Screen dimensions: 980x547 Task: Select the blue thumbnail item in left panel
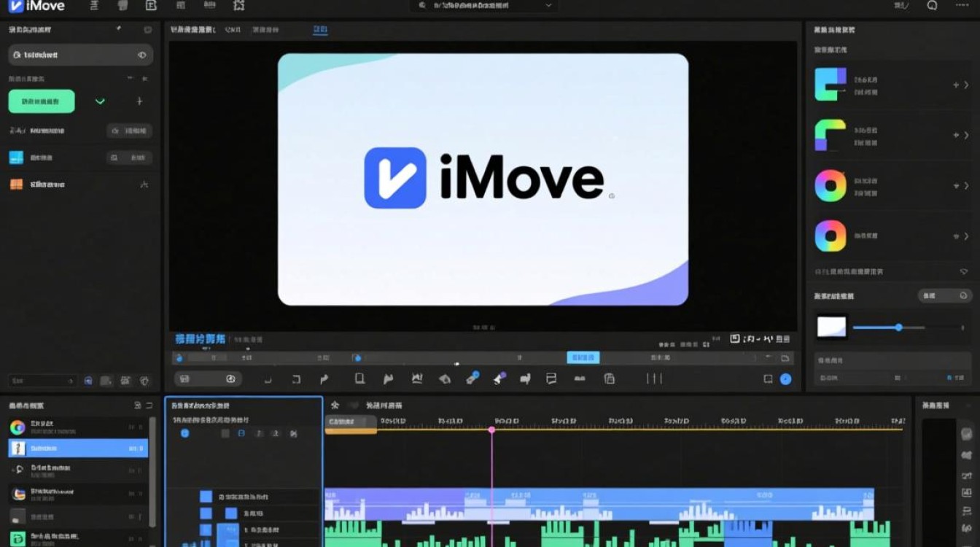(16, 158)
